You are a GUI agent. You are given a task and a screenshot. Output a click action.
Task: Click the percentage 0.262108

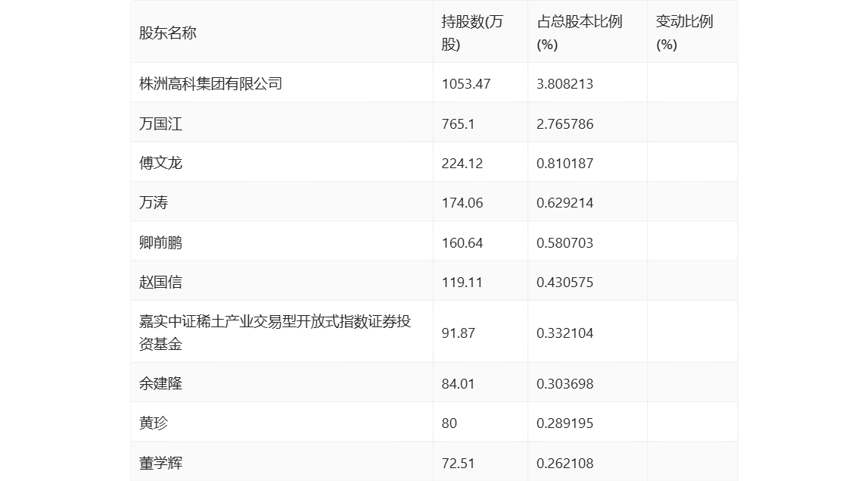tap(565, 464)
